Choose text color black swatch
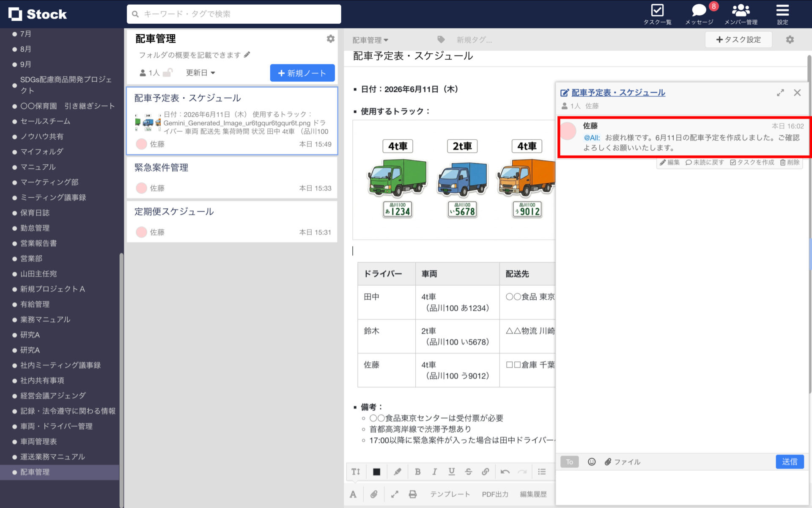The image size is (812, 508). [x=376, y=472]
